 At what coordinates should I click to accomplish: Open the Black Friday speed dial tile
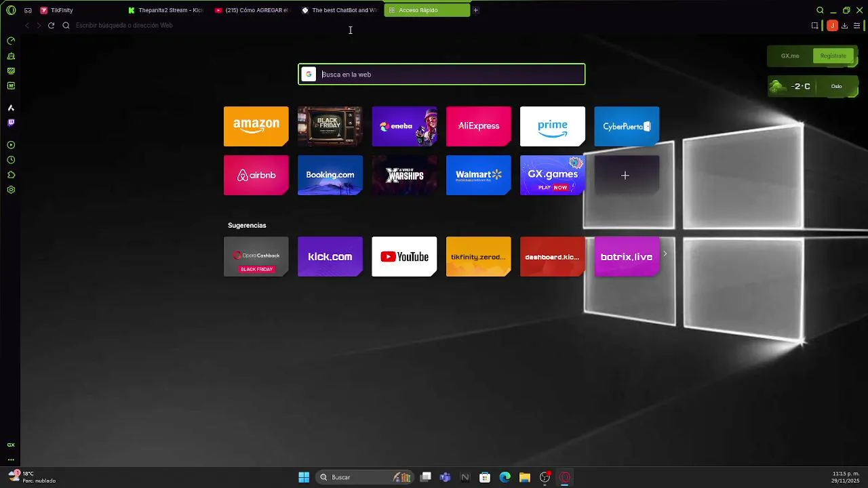pyautogui.click(x=330, y=126)
